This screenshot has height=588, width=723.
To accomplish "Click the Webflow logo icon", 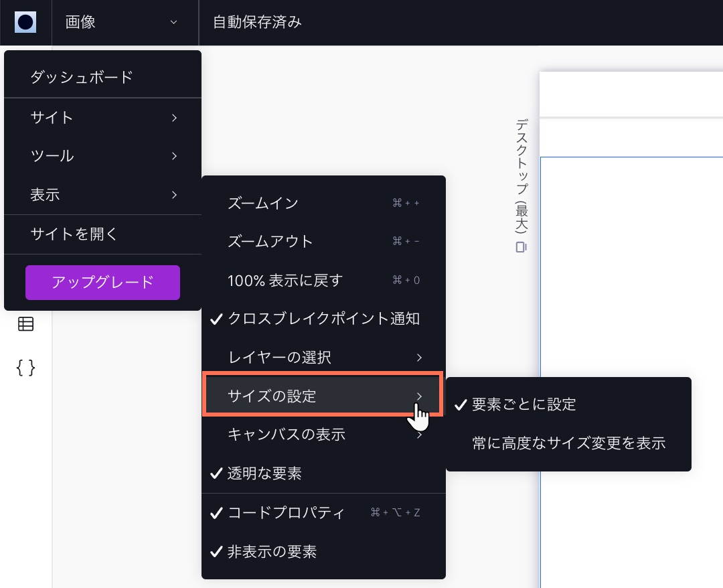I will (25, 22).
